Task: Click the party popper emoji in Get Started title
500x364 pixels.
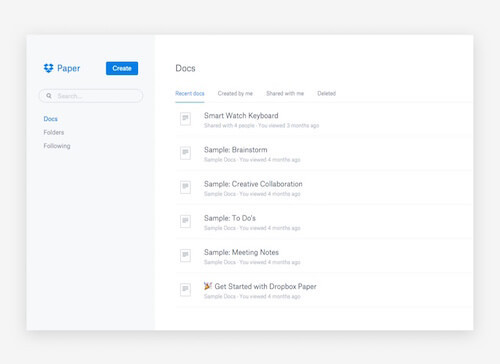Action: (x=208, y=286)
